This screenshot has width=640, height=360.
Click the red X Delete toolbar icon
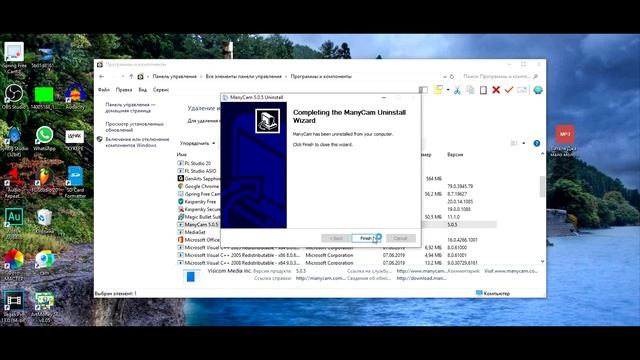[496, 90]
